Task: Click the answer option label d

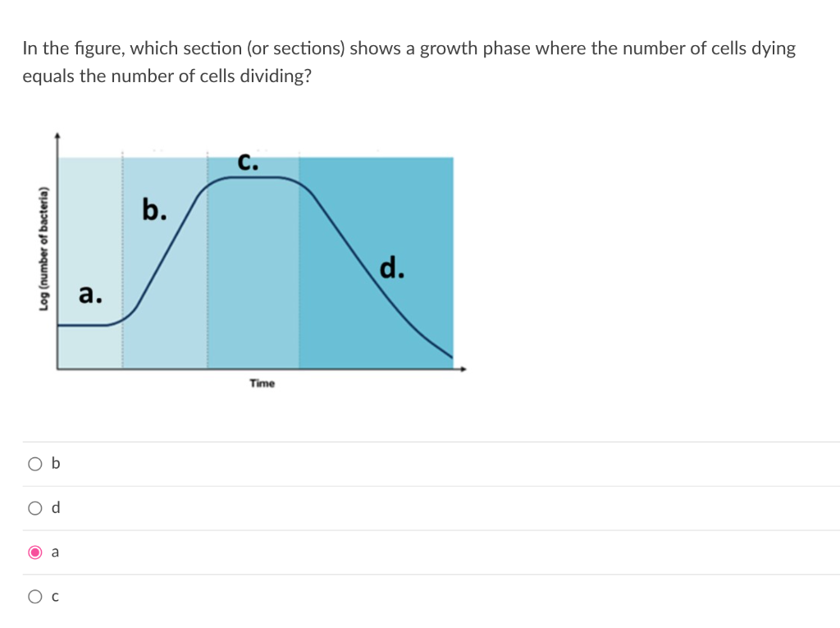Action: 54,507
